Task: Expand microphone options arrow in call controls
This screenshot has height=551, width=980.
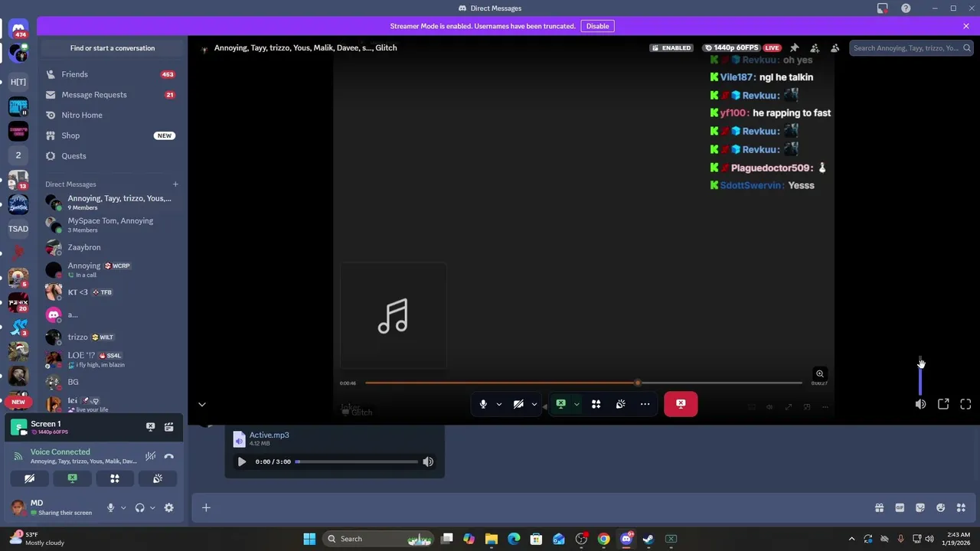Action: point(499,404)
